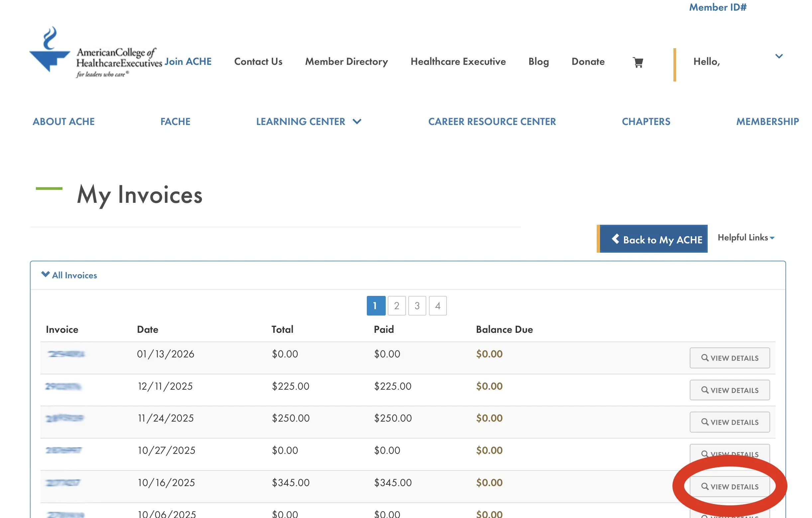Open Member Directory link
812x518 pixels.
coord(346,62)
